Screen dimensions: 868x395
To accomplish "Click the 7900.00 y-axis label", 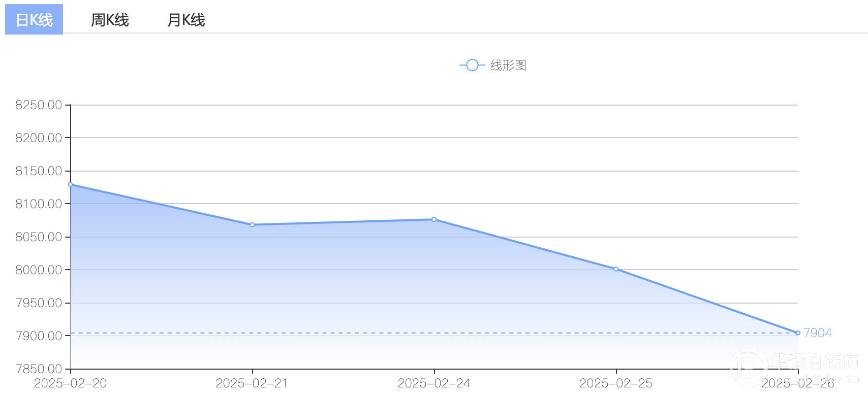I will 39,336.
